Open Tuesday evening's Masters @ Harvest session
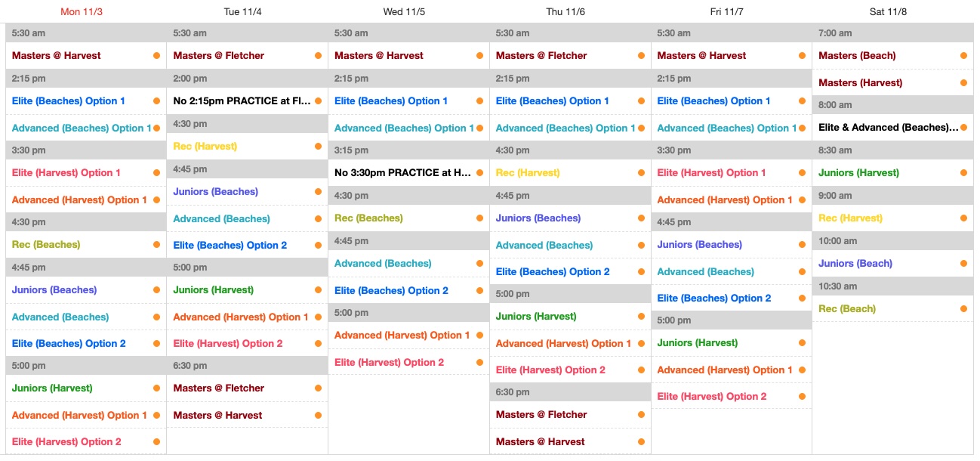Image resolution: width=980 pixels, height=461 pixels. point(217,416)
